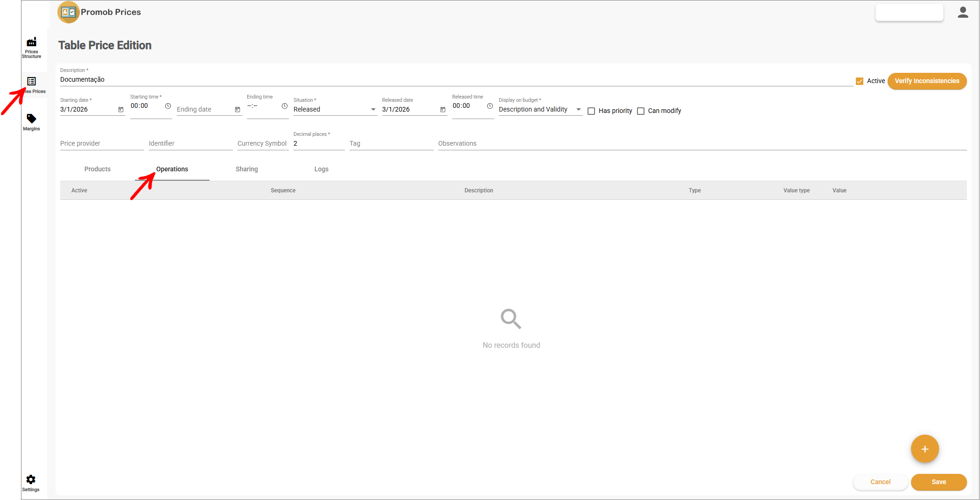Screen dimensions: 980x500
Task: Open Starting time clock picker
Action: pos(168,106)
